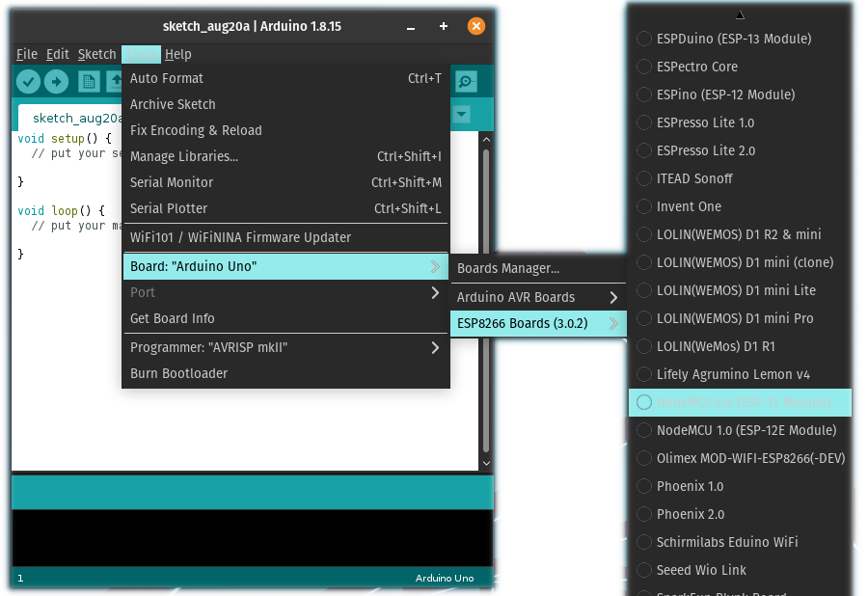Image resolution: width=868 pixels, height=596 pixels.
Task: Pick LOLIN(WEMOS) D1 R2 & mini
Action: point(740,234)
